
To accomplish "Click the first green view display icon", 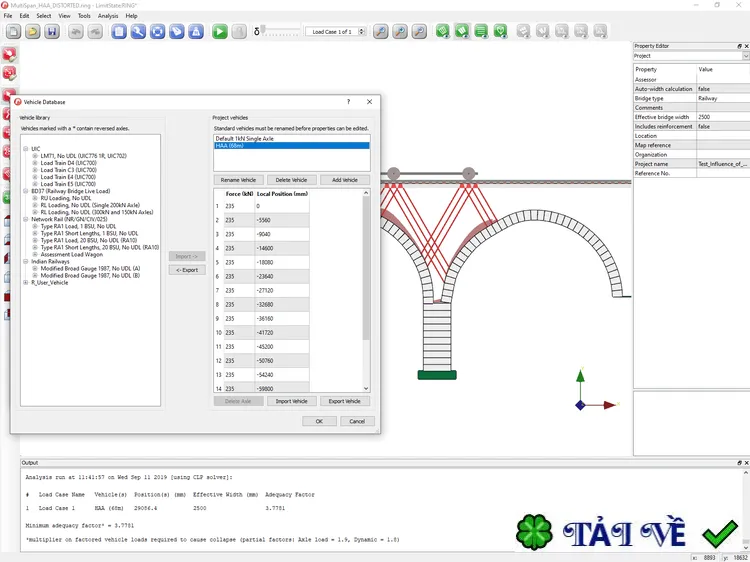I will [x=443, y=32].
